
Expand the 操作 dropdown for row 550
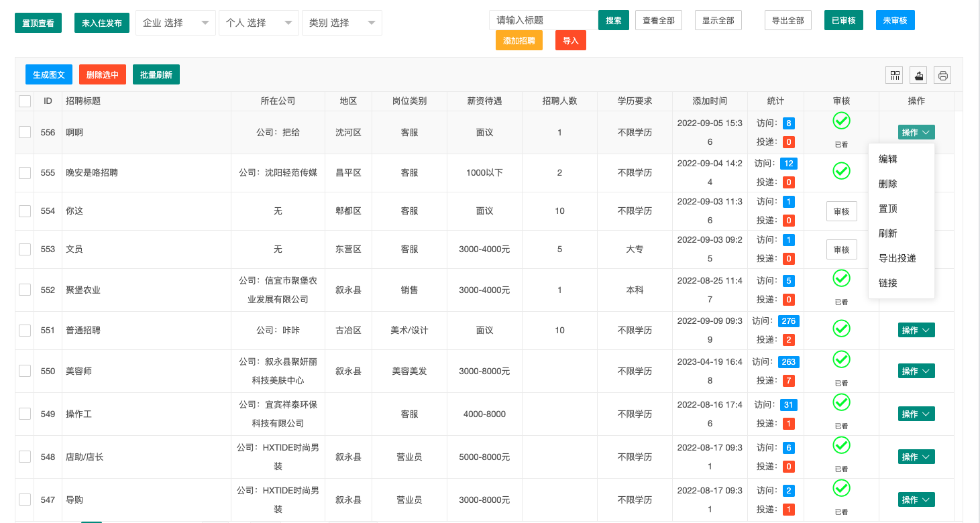pos(916,371)
